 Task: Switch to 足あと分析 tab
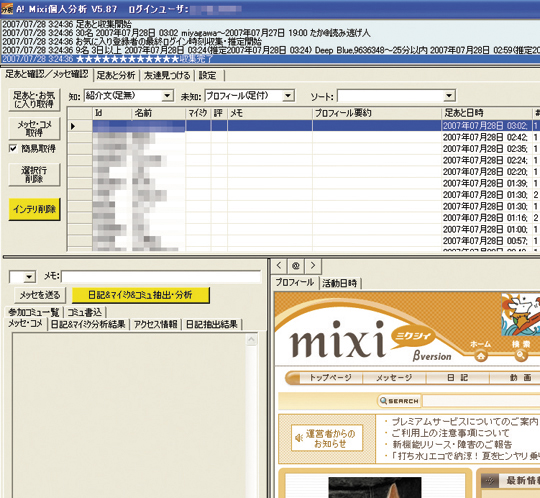coord(116,75)
